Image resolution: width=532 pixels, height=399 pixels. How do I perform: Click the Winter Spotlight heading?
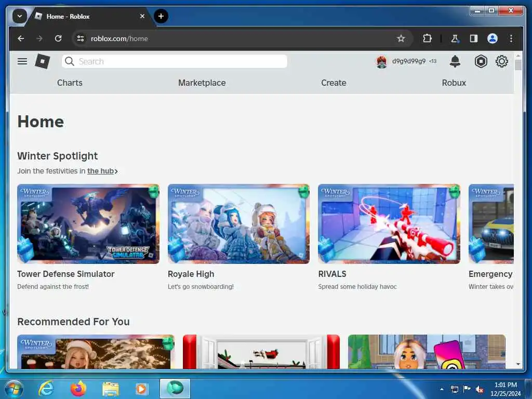(x=57, y=156)
